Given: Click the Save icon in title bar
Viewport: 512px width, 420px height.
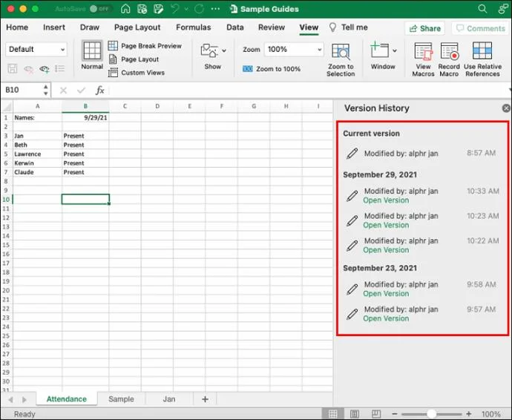Looking at the screenshot, I should click(x=142, y=9).
